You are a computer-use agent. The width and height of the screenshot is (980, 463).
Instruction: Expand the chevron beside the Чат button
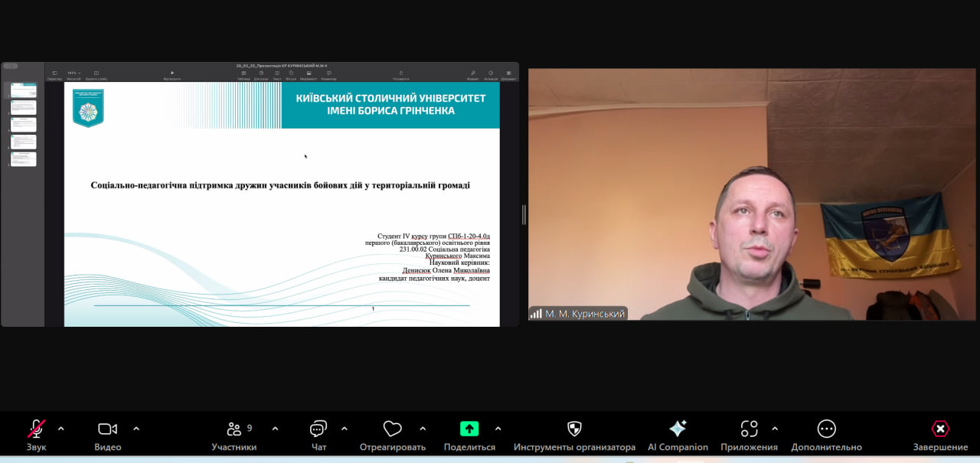(345, 429)
